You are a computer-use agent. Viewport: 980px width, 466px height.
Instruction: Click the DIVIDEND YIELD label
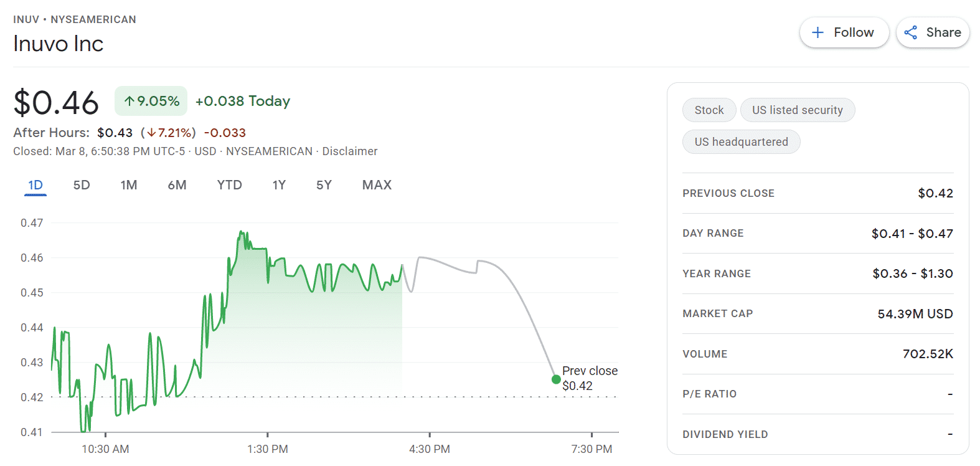click(725, 434)
